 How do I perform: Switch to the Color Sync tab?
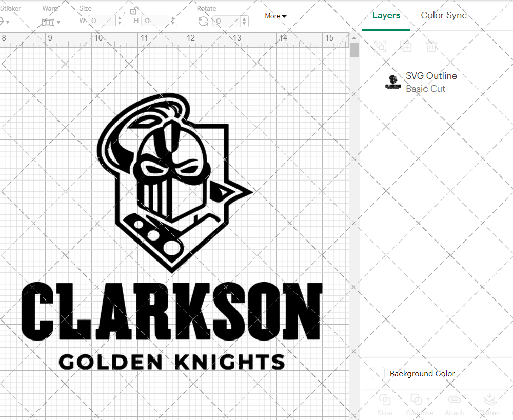coord(444,15)
